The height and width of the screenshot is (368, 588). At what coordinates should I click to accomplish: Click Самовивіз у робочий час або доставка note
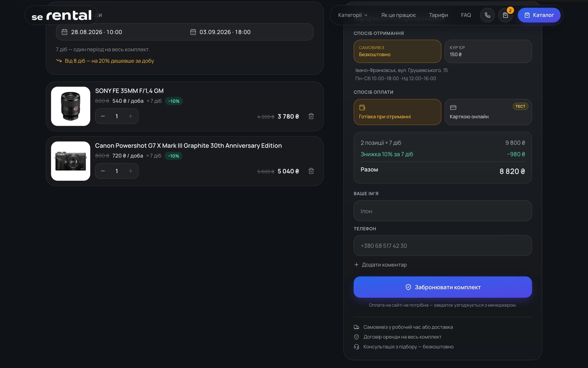tap(408, 327)
